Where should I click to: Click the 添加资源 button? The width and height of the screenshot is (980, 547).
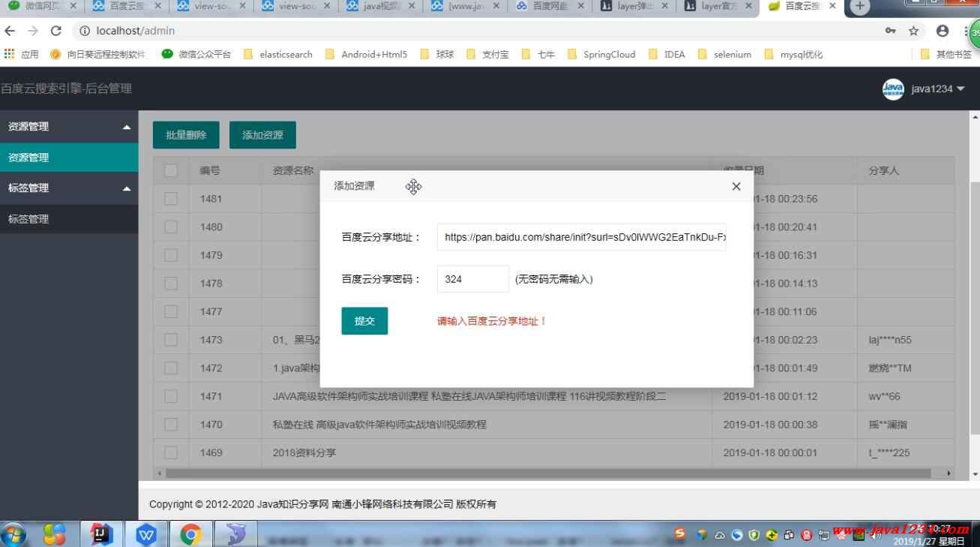pos(262,135)
